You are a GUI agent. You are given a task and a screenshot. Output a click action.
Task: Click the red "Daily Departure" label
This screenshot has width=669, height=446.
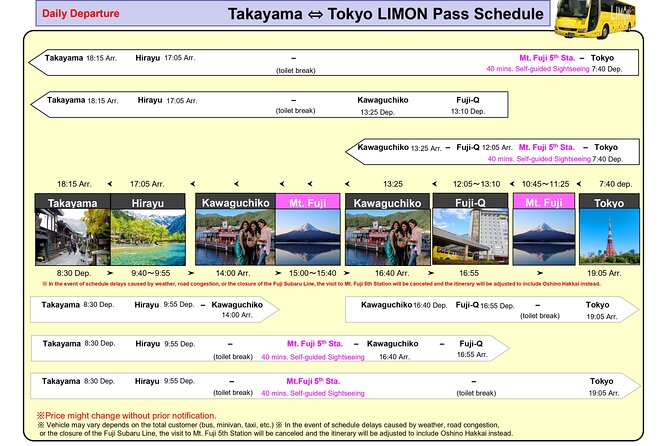pos(81,13)
